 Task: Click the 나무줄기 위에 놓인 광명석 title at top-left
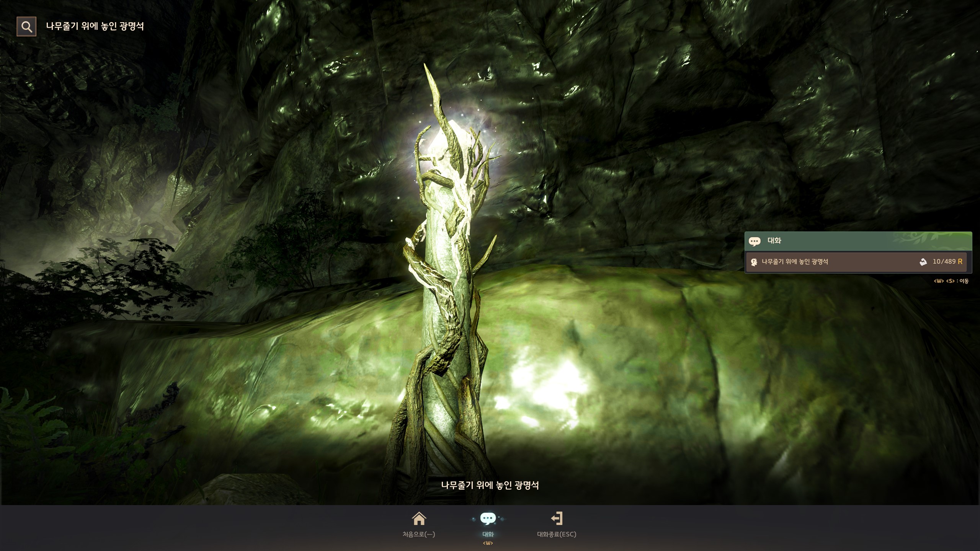(95, 26)
